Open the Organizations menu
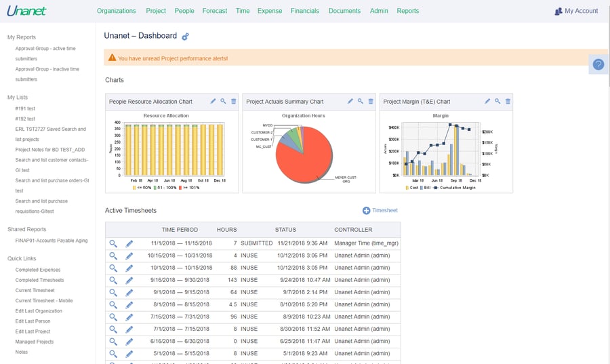This screenshot has height=364, width=610. point(117,11)
